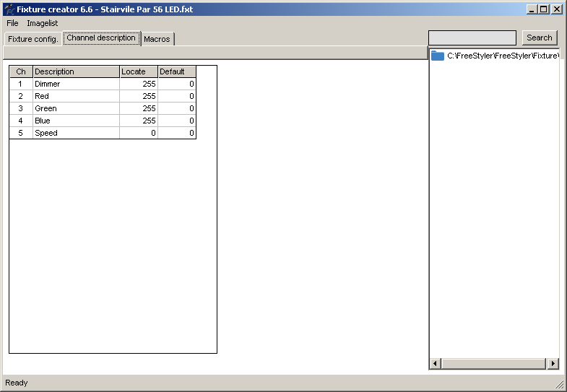Select the Green description cell
Image resolution: width=567 pixels, height=392 pixels.
pyautogui.click(x=76, y=108)
